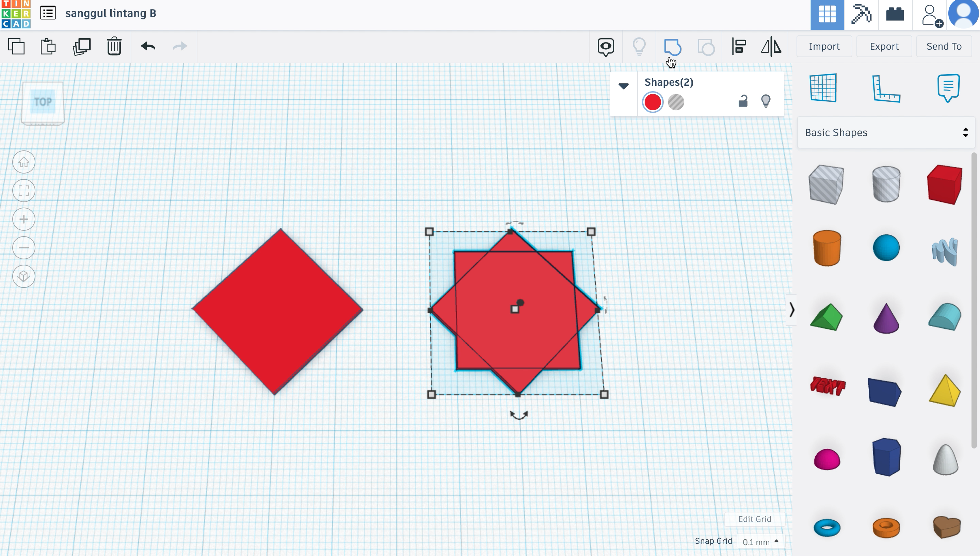The height and width of the screenshot is (556, 980).
Task: Select the blue Sphere shape
Action: tap(886, 248)
